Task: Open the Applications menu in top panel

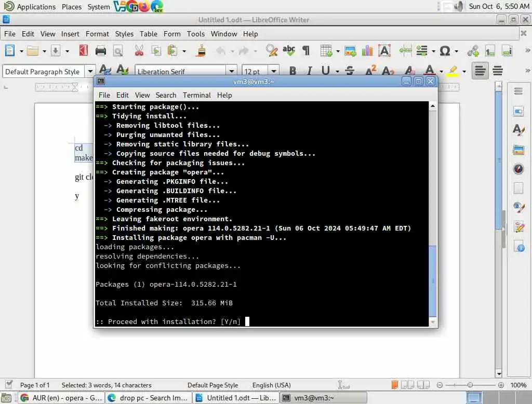Action: pos(36,7)
